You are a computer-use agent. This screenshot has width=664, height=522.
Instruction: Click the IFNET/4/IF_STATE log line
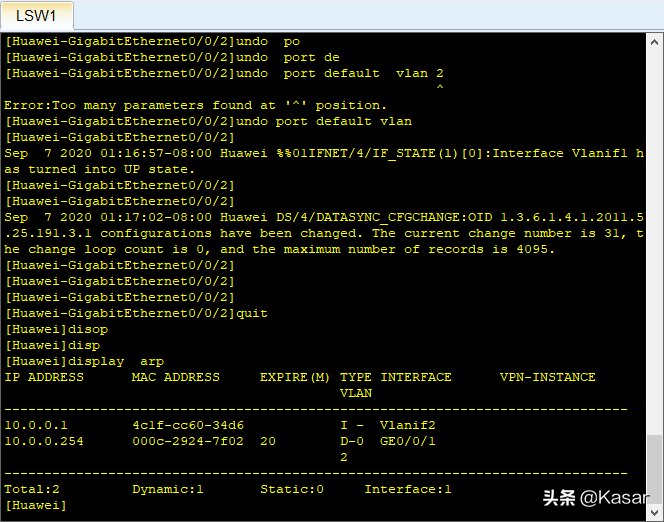(324, 161)
